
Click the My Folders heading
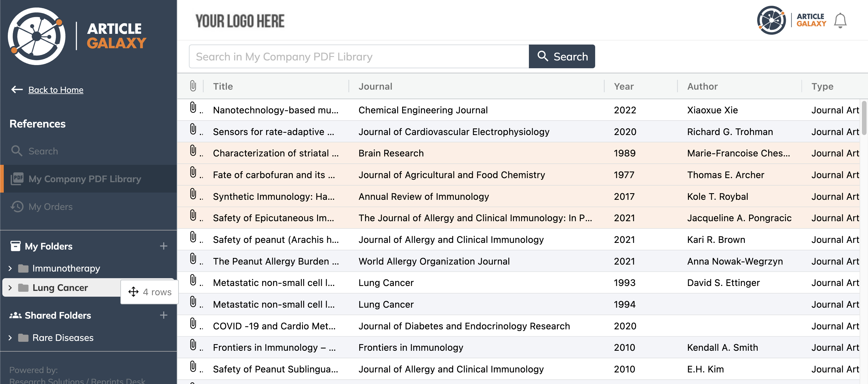[x=49, y=246]
